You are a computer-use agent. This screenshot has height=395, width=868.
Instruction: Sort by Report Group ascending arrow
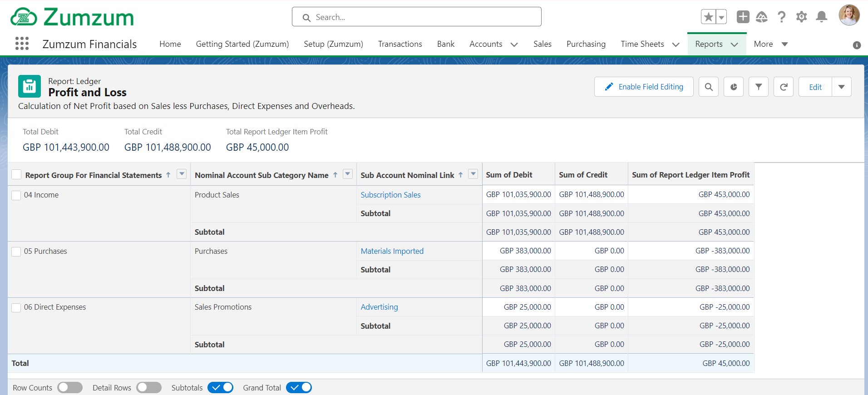(168, 175)
